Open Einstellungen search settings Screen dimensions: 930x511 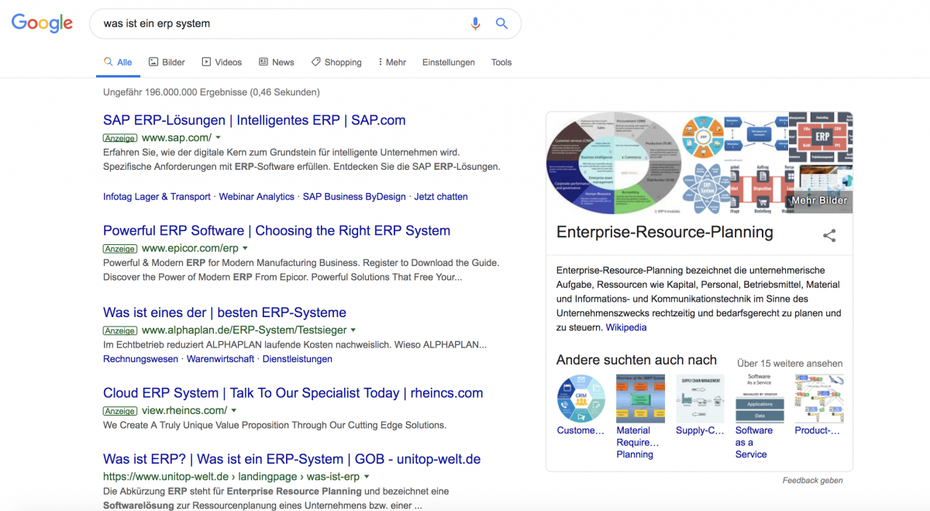tap(448, 62)
